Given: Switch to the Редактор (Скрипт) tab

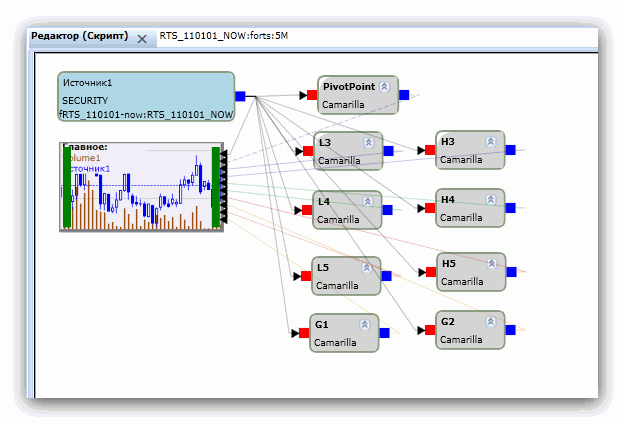Looking at the screenshot, I should pos(79,35).
